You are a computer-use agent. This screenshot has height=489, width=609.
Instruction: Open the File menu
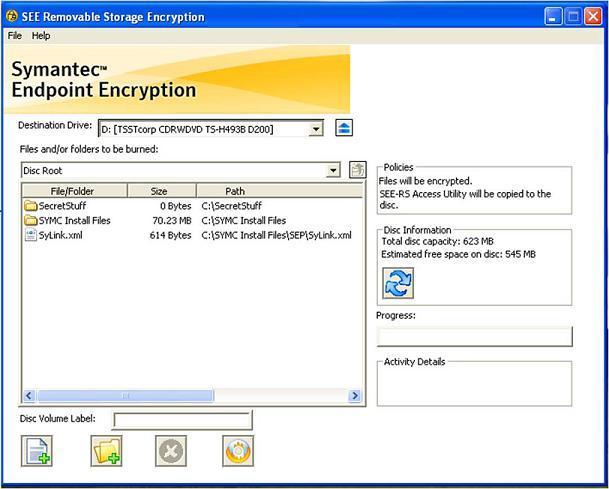[x=14, y=36]
